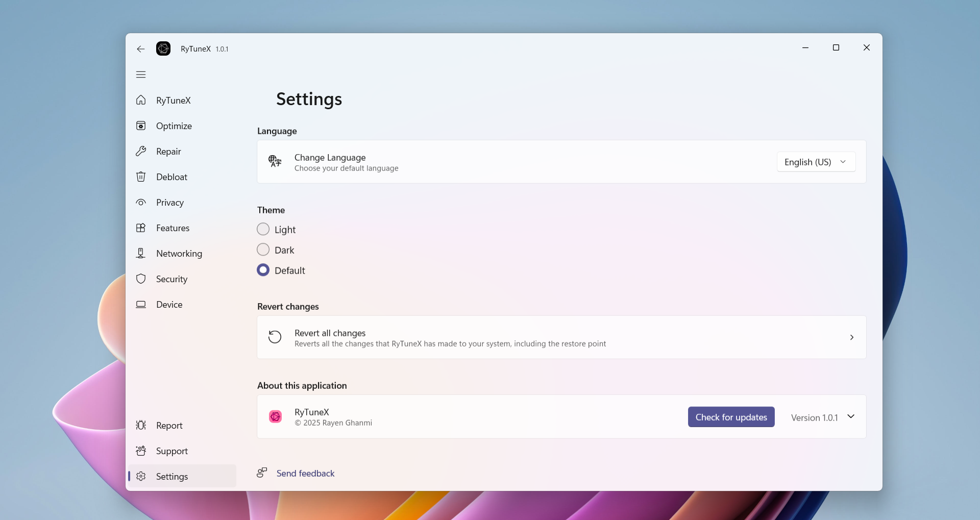Open Revert all changes chevron arrow

click(852, 337)
